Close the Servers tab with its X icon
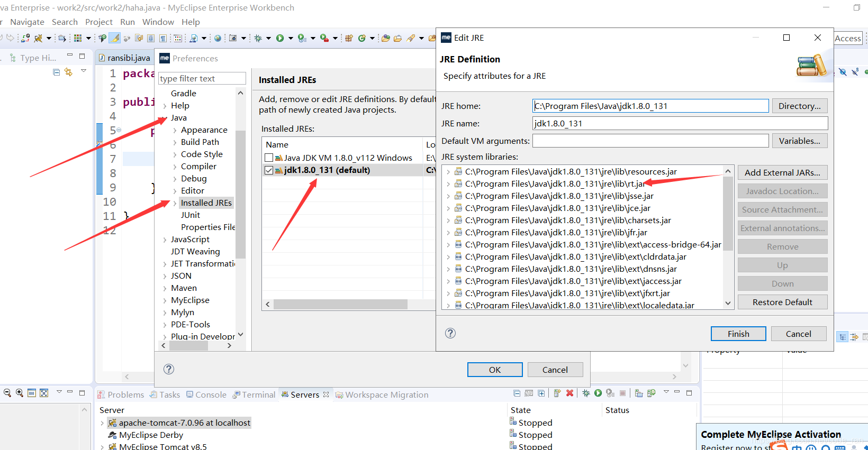 click(326, 394)
